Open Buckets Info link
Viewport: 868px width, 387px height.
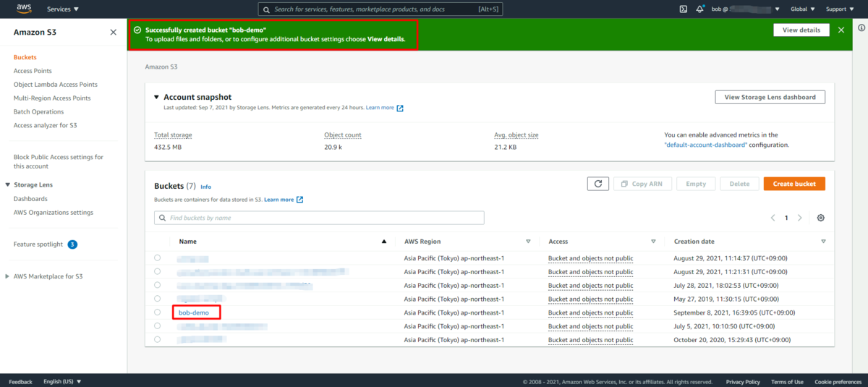(205, 187)
